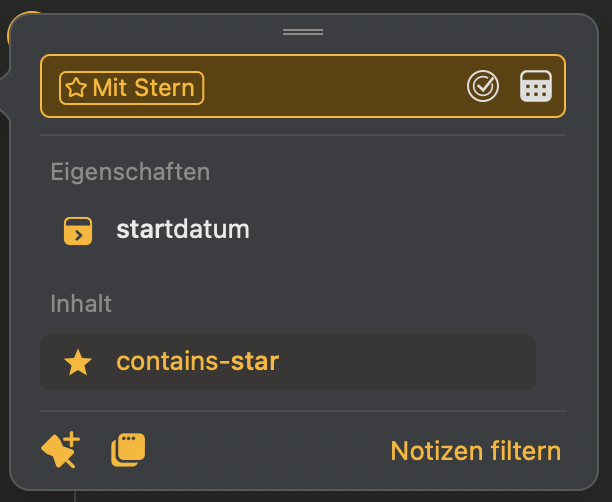612x502 pixels.
Task: Click the pin with plus icon
Action: [x=60, y=450]
